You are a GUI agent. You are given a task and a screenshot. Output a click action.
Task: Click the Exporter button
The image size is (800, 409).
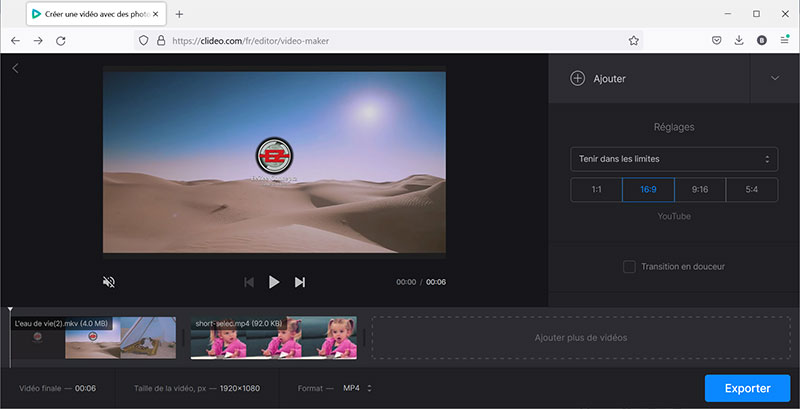747,389
